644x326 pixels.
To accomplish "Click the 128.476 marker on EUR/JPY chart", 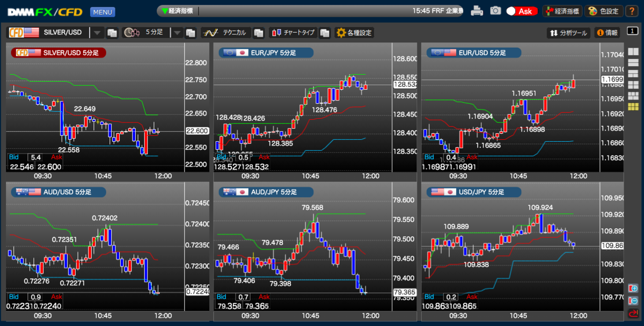I will click(325, 110).
